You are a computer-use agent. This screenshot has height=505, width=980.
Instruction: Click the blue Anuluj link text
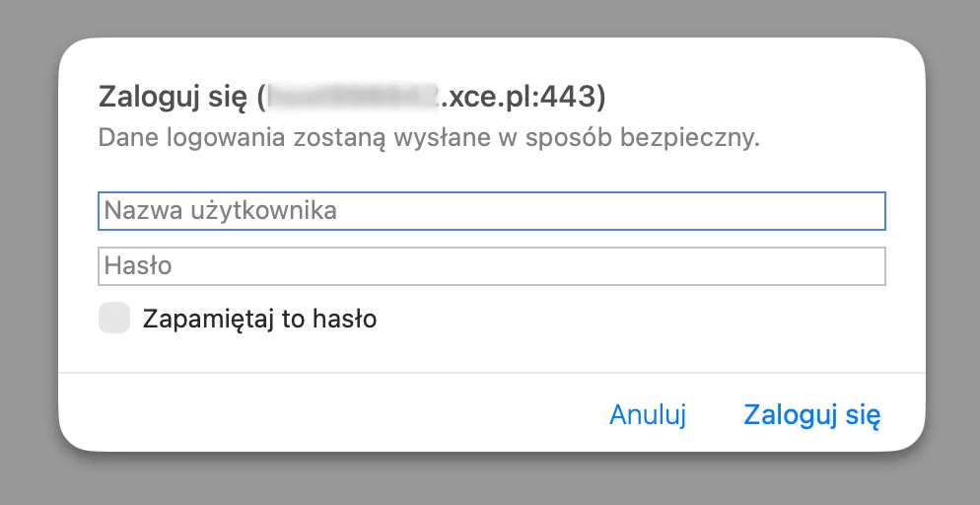[648, 415]
